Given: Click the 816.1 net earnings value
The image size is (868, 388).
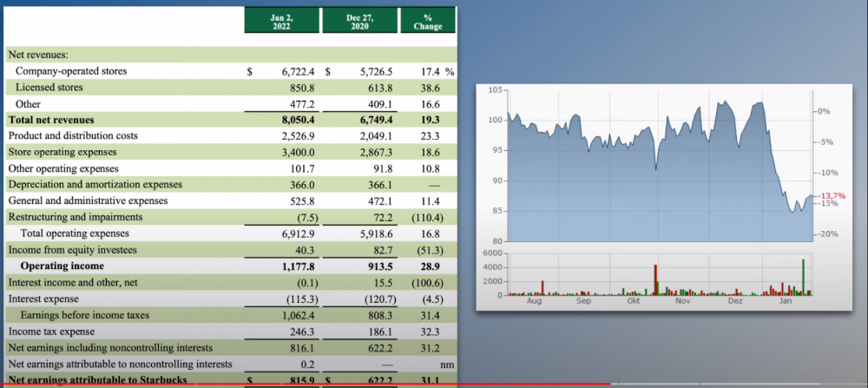Looking at the screenshot, I should tap(302, 347).
